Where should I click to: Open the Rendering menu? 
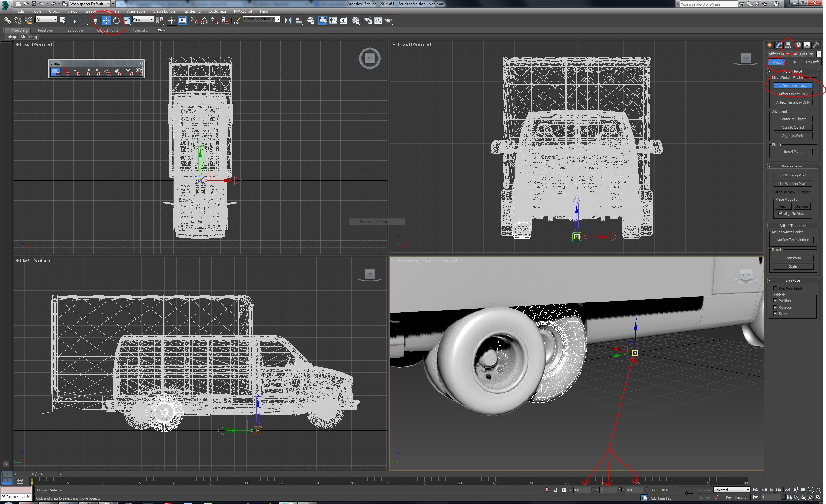click(x=192, y=11)
